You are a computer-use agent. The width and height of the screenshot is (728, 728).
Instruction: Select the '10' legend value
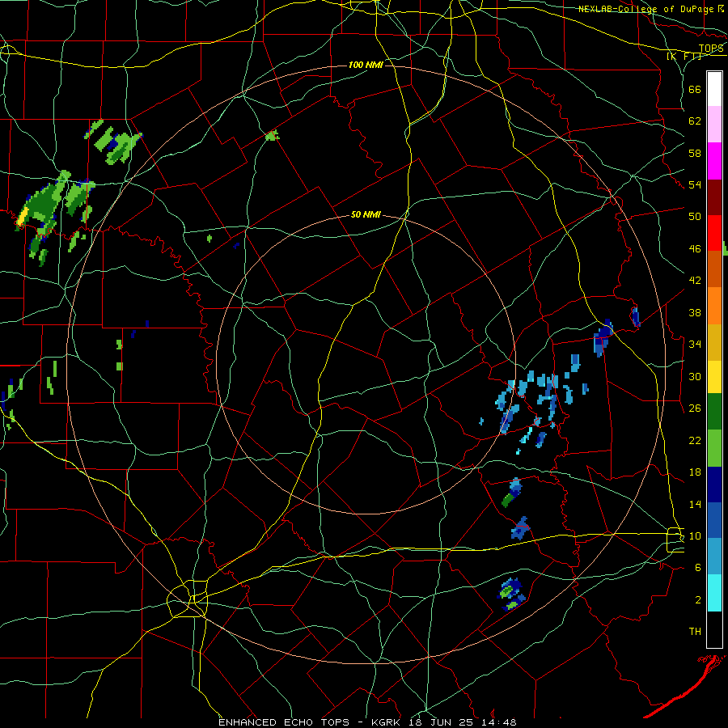pos(695,535)
